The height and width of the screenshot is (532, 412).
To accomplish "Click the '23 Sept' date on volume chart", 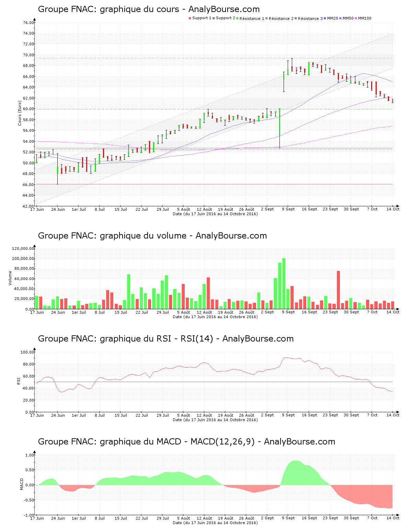I will click(330, 312).
